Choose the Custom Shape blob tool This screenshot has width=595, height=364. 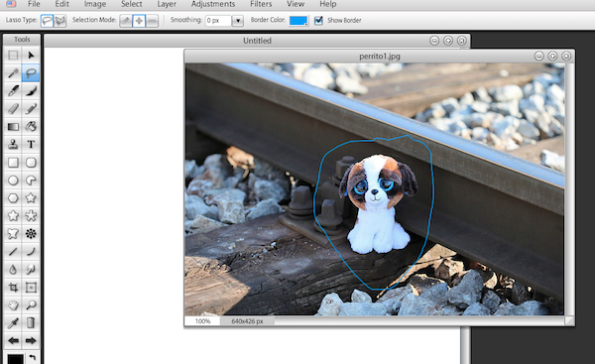pyautogui.click(x=13, y=234)
